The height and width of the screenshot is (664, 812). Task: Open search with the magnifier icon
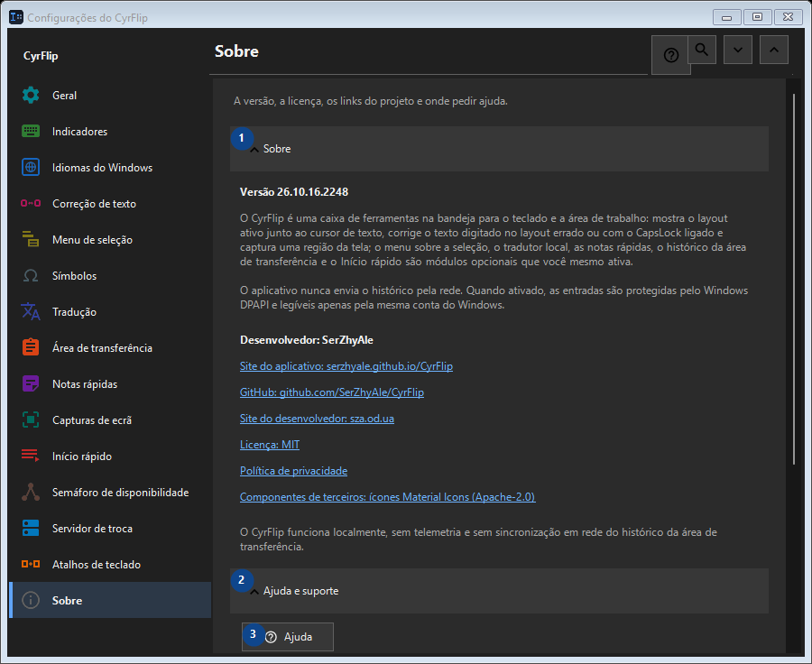(702, 50)
